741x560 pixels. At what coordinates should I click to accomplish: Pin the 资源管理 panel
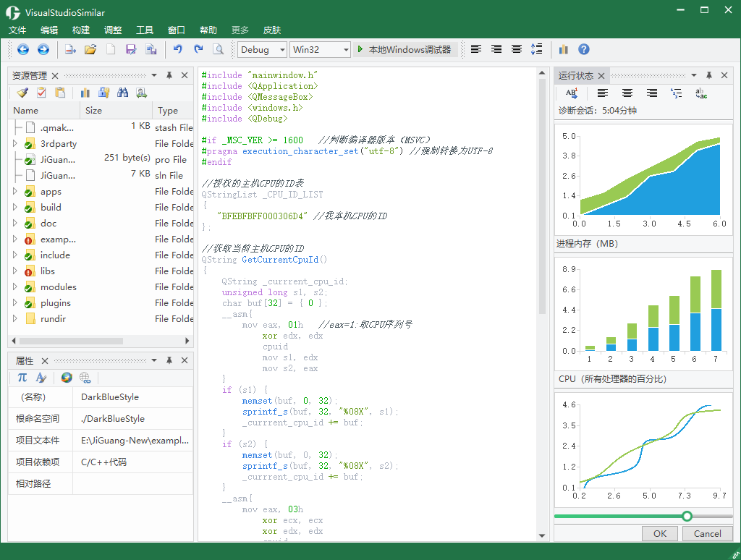tap(169, 75)
